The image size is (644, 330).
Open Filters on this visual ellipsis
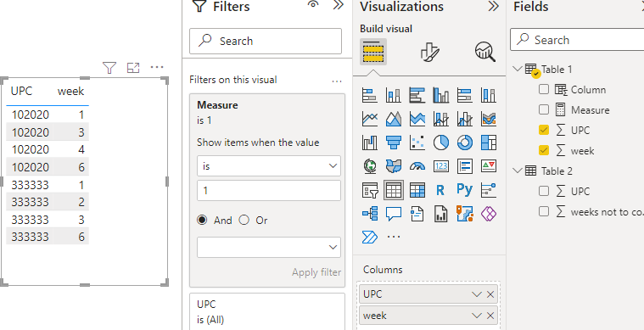337,81
